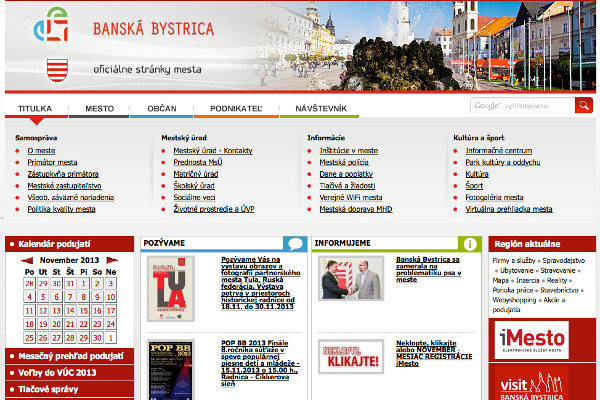The width and height of the screenshot is (600, 400).
Task: Open Informačné centrum link
Action: coord(499,151)
